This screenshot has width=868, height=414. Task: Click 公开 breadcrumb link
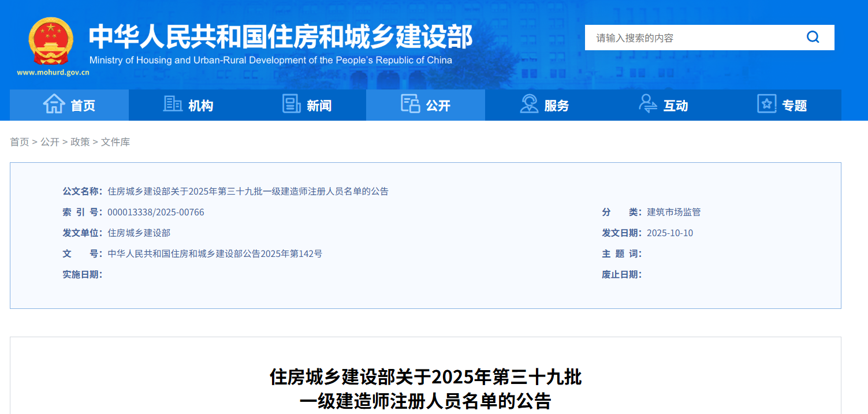point(50,142)
